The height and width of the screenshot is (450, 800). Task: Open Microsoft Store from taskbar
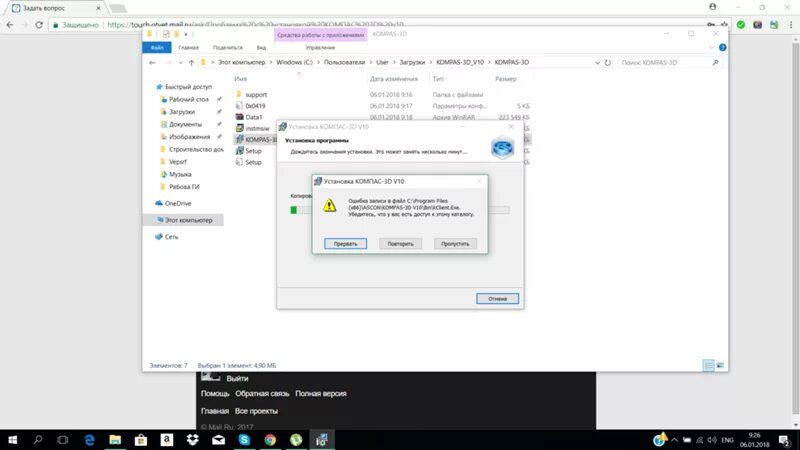point(141,440)
